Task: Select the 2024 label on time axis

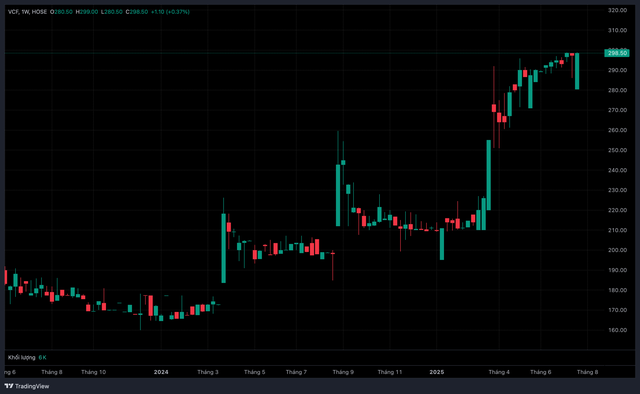Action: (161, 372)
